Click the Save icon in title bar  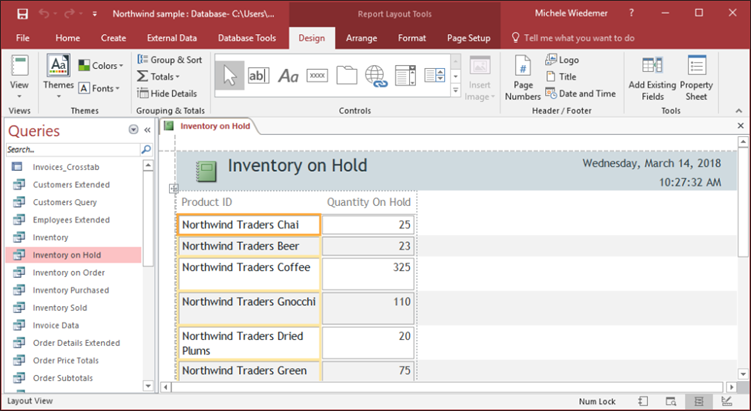[x=23, y=14]
